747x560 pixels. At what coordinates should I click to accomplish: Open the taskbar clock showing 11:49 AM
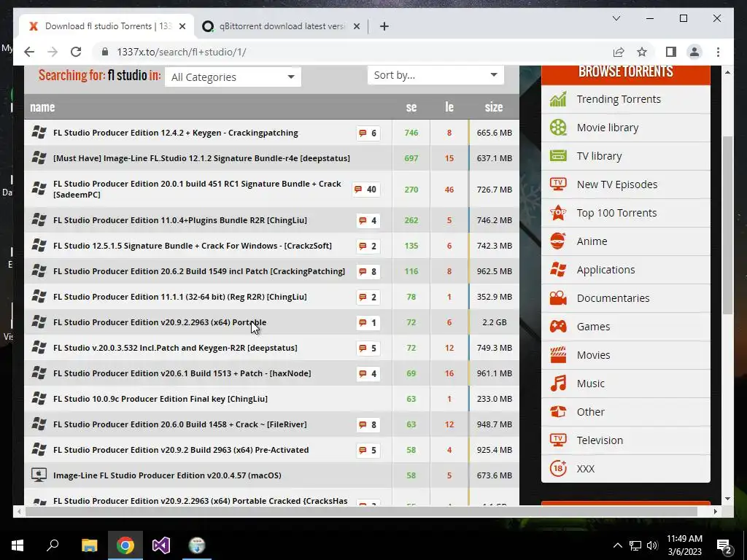click(x=684, y=545)
